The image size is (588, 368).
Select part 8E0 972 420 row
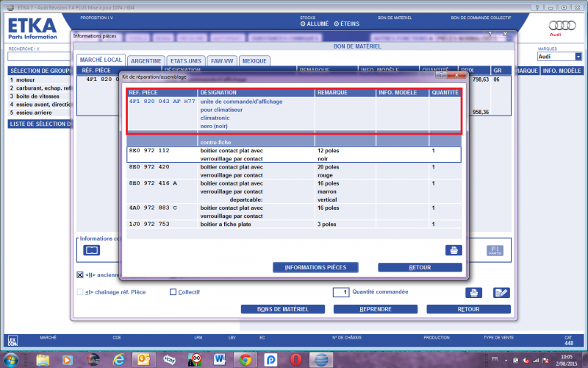coord(294,171)
